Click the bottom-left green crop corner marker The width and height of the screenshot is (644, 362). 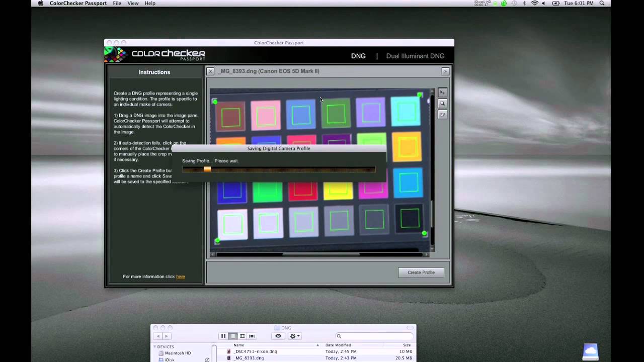(217, 241)
